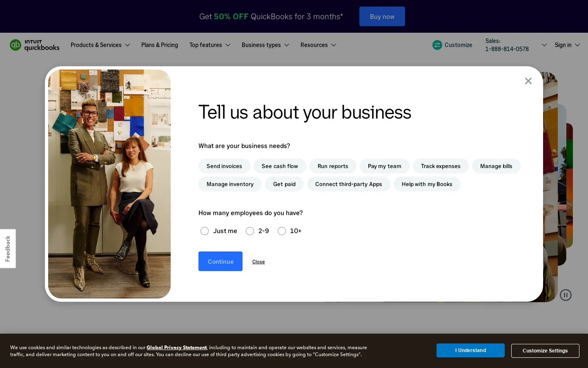Open Customize Settings for cookies
The height and width of the screenshot is (368, 588).
point(545,351)
